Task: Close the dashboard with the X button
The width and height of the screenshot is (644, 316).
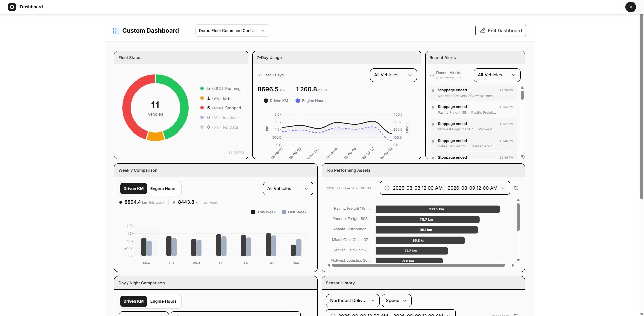Action: point(631,7)
